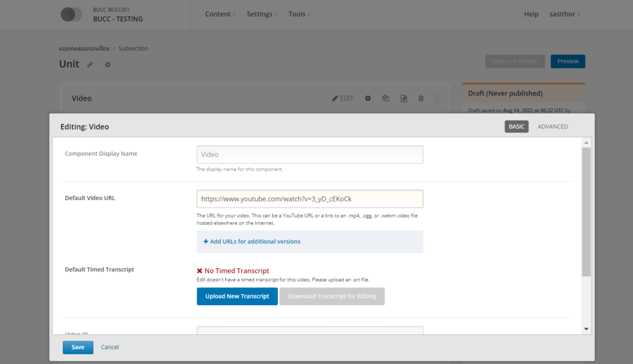Screen dimensions: 633x364
Task: Duplicate the Video component
Action: point(386,98)
